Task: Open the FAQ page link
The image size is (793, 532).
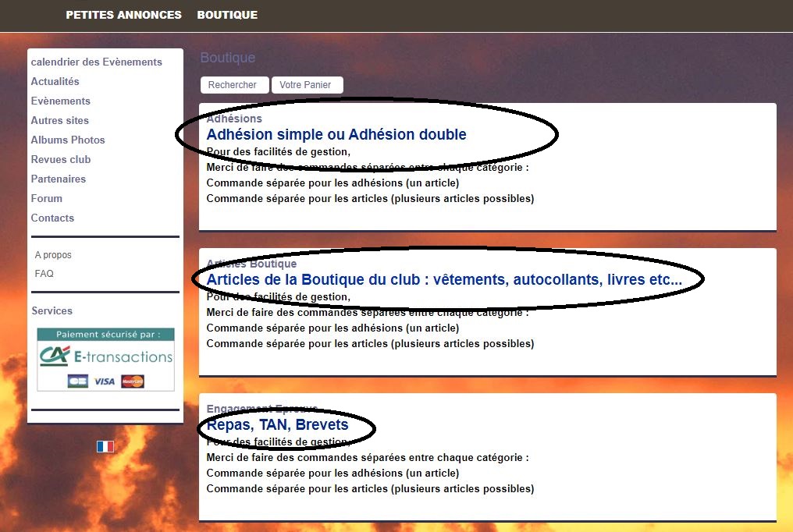Action: click(x=44, y=274)
